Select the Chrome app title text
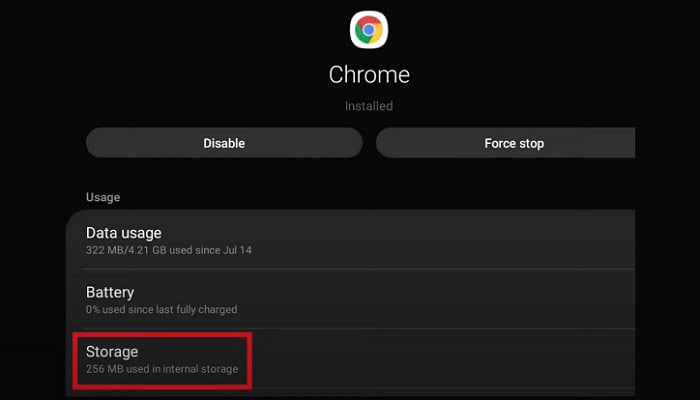This screenshot has height=400, width=700. [x=369, y=75]
